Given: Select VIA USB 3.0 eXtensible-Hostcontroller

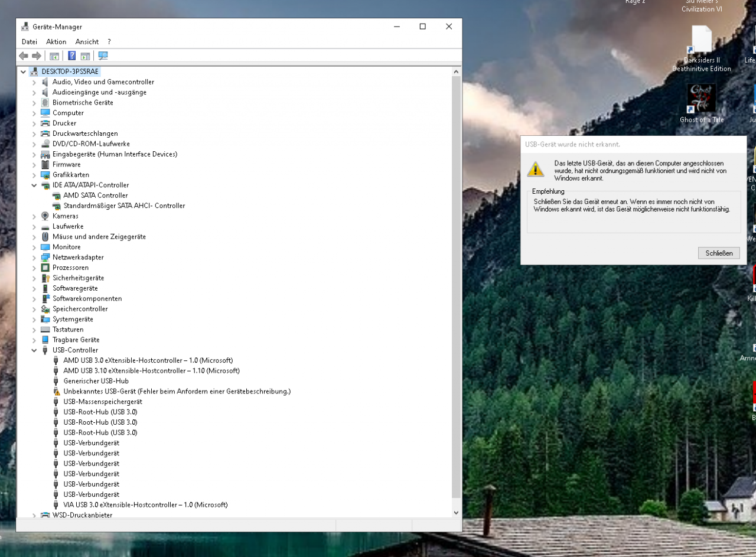Looking at the screenshot, I should (x=145, y=505).
